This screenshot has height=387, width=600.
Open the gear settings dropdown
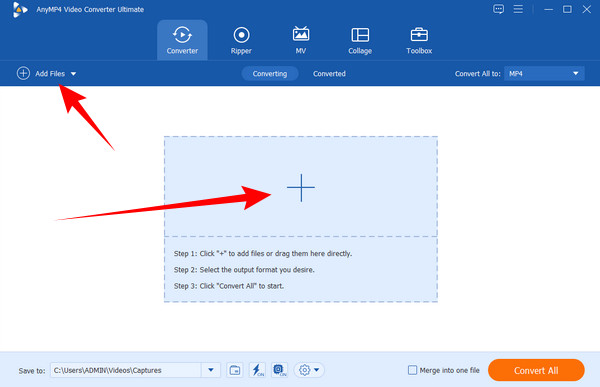click(x=309, y=370)
